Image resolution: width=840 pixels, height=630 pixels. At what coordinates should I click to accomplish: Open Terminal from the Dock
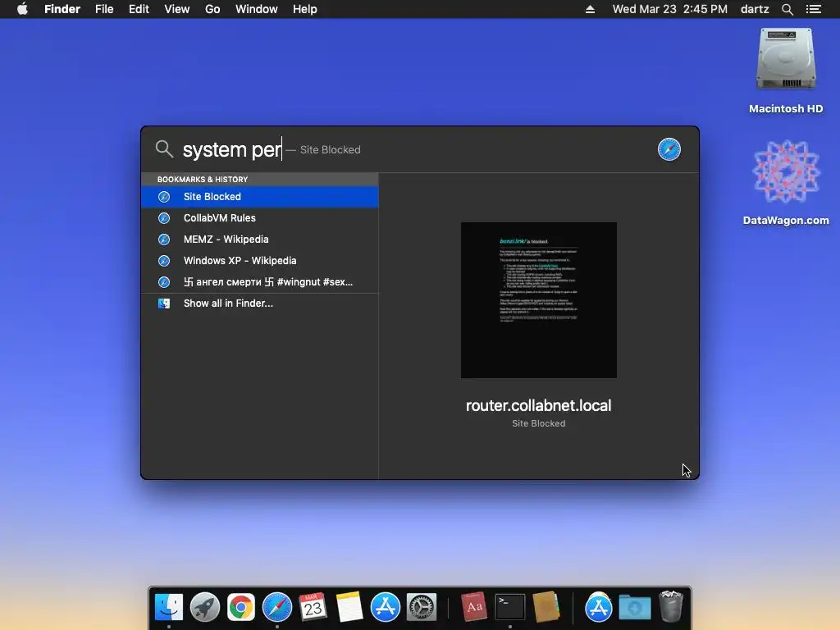[x=510, y=608]
